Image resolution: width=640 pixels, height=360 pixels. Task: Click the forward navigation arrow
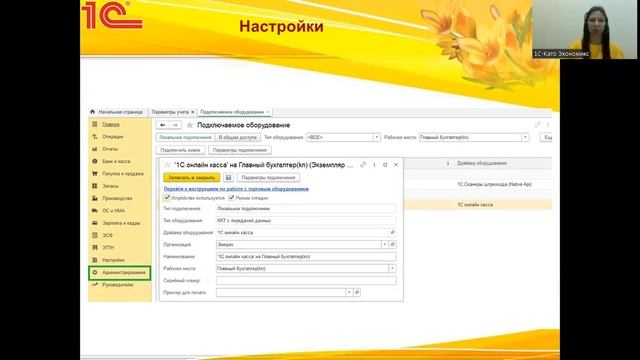(x=175, y=125)
